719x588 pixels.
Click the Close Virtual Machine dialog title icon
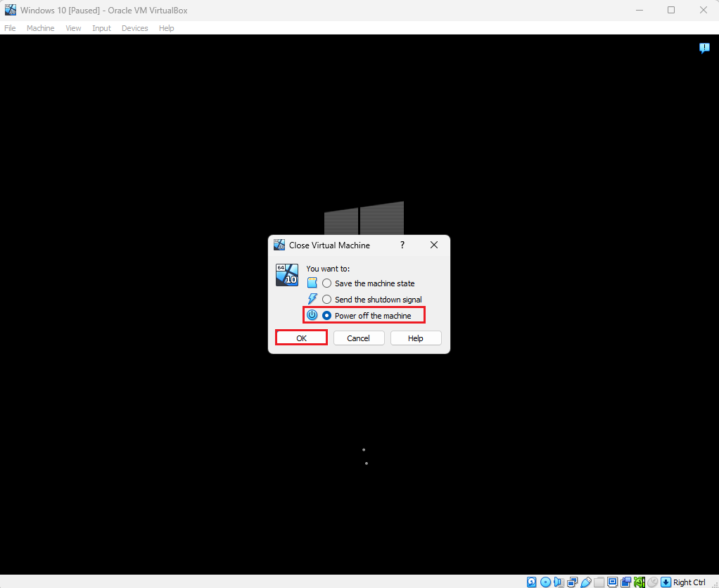[x=279, y=245]
